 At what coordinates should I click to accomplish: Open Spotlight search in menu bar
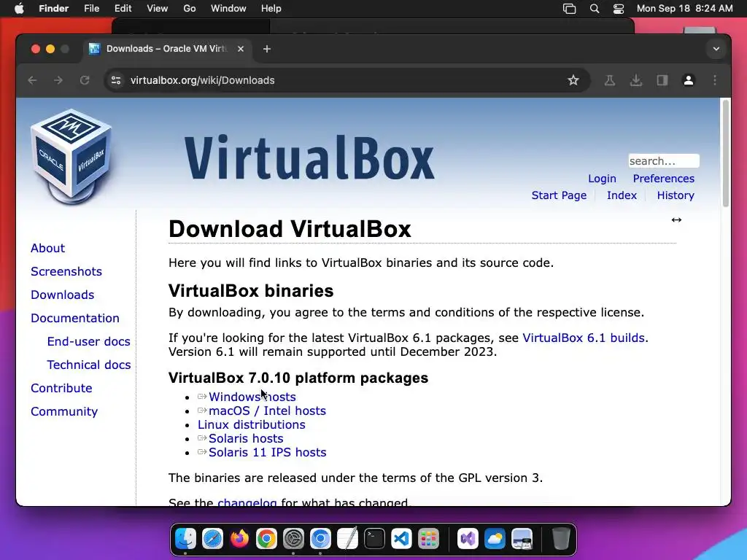594,9
